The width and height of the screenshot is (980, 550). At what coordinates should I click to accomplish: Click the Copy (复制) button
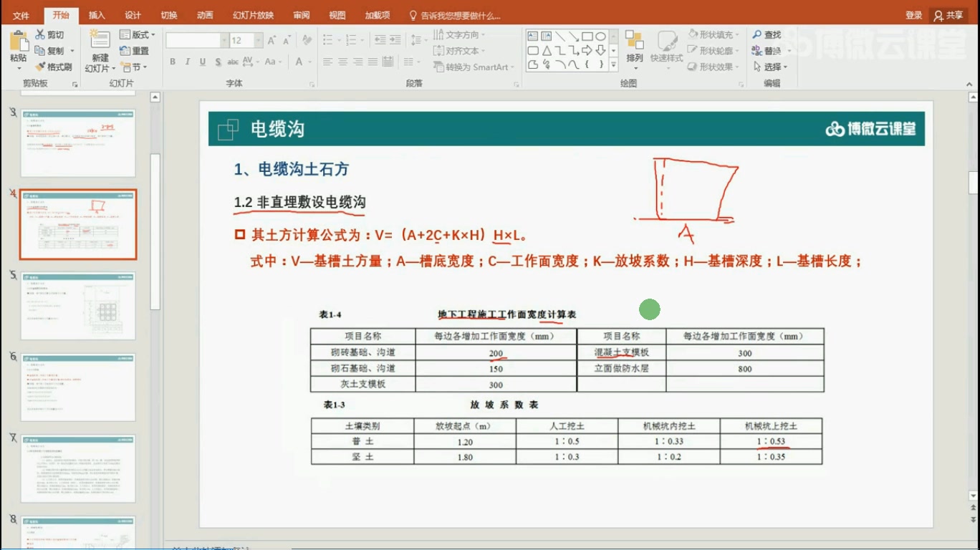49,51
